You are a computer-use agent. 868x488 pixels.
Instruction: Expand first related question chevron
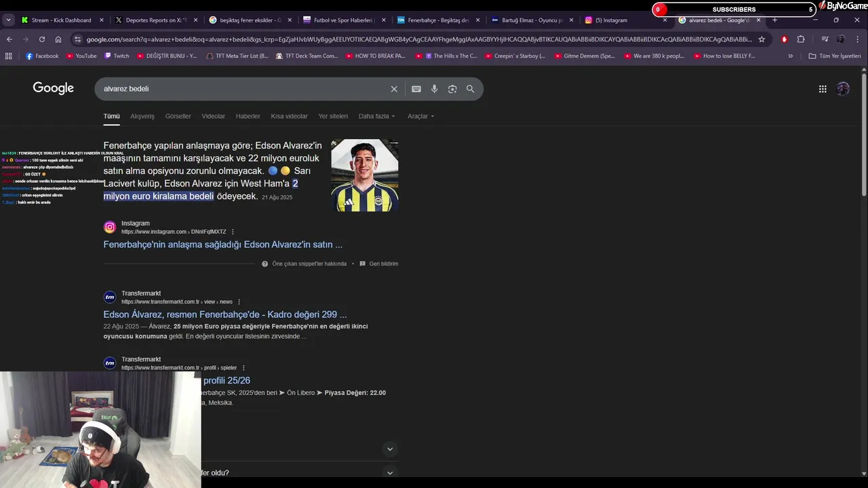(390, 449)
